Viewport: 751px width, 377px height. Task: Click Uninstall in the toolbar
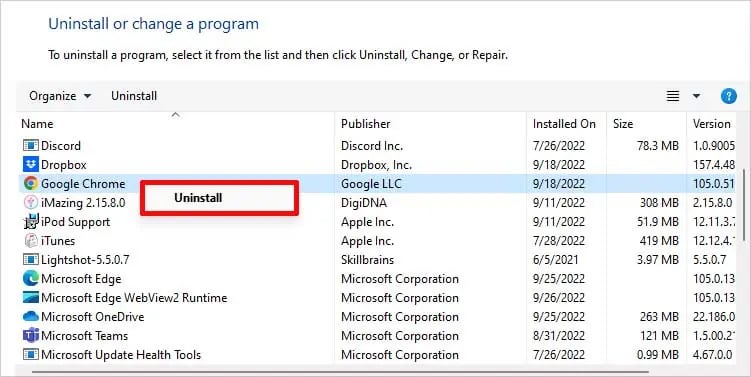click(134, 96)
